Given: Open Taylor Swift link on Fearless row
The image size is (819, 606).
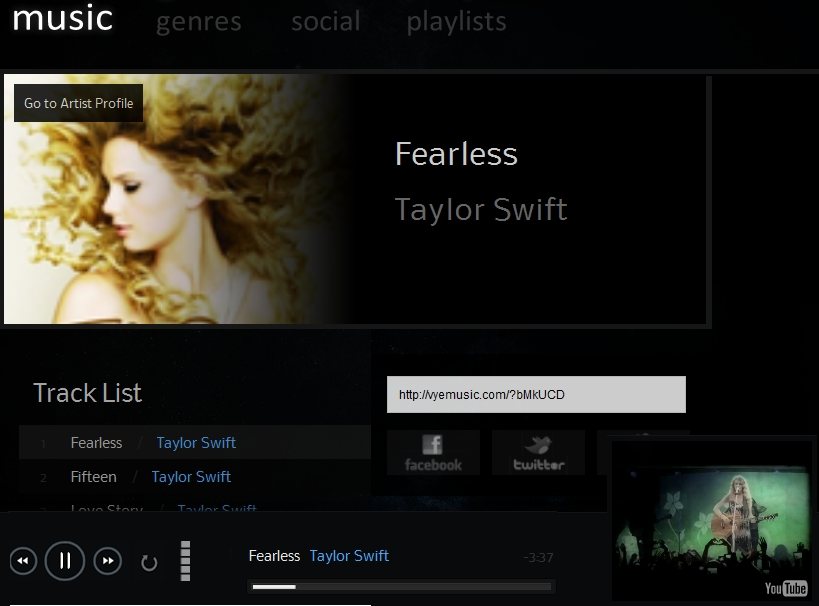Looking at the screenshot, I should [x=196, y=443].
